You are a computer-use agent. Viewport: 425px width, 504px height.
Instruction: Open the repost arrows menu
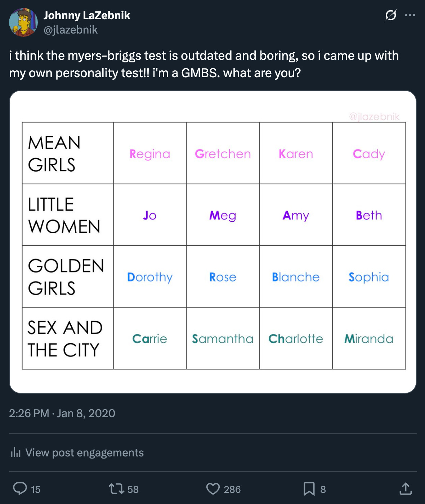[116, 488]
